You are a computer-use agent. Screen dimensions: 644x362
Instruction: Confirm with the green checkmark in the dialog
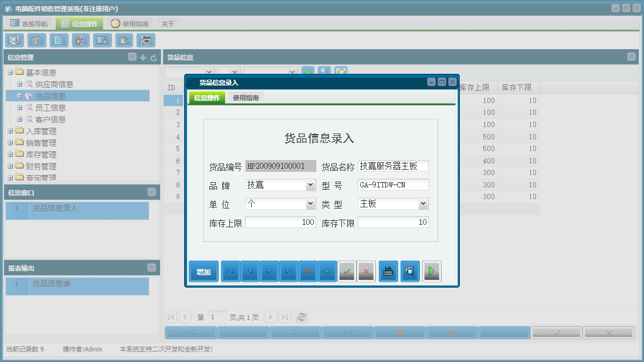pos(346,271)
